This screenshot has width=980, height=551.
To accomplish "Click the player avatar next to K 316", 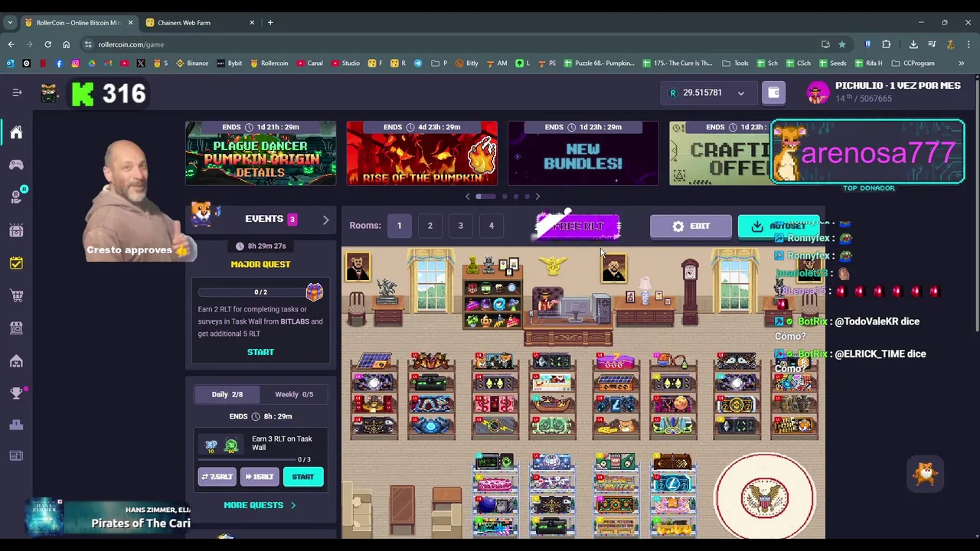I will coord(49,93).
